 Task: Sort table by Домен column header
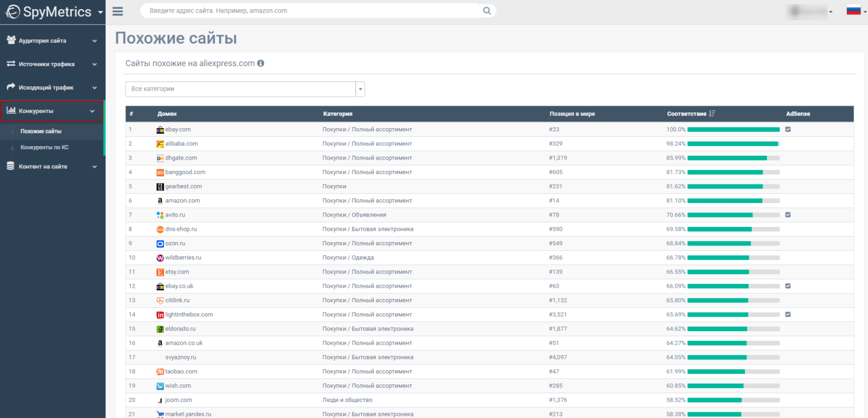167,114
